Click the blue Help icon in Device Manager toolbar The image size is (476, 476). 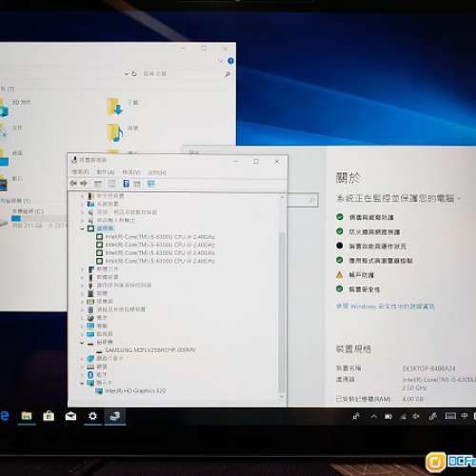[x=126, y=184]
